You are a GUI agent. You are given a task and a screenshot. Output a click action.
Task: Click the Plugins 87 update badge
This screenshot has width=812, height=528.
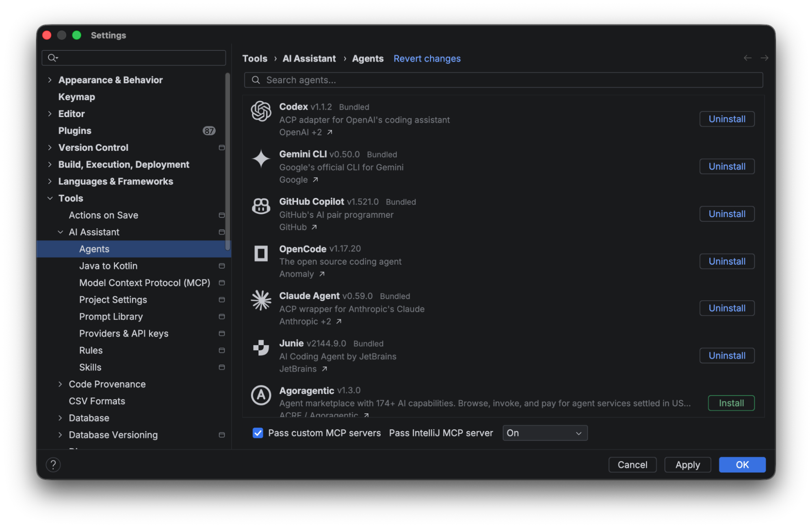pyautogui.click(x=209, y=130)
